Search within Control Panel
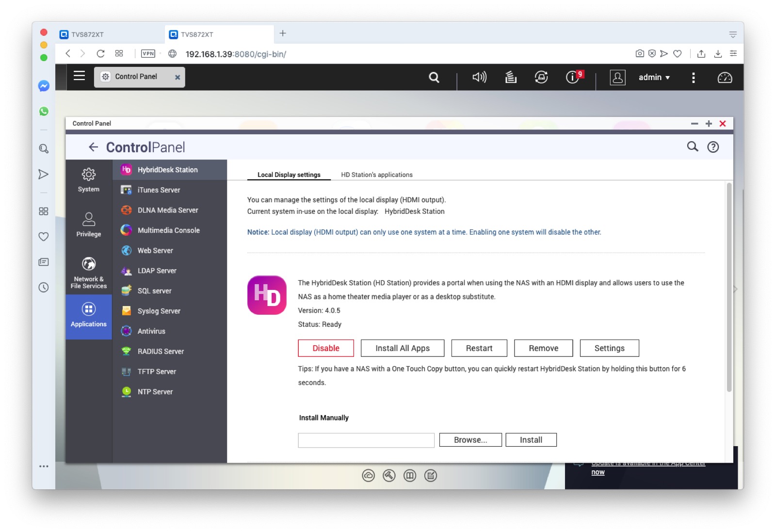 pos(693,146)
